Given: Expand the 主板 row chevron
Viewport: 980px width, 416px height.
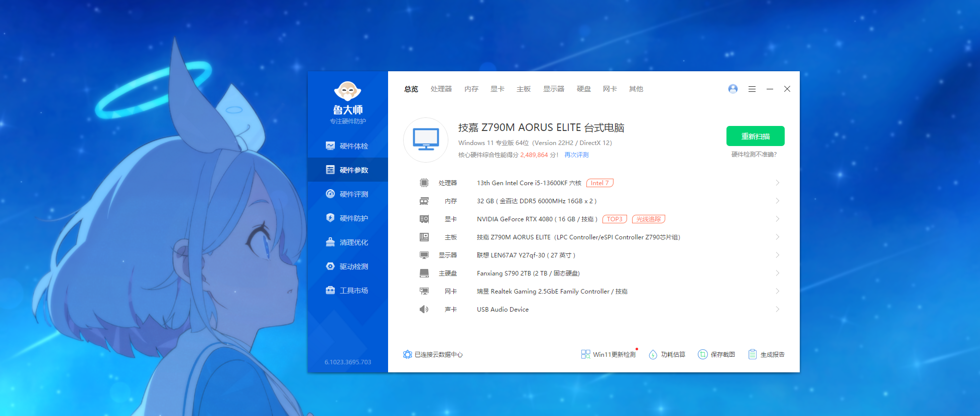Looking at the screenshot, I should (x=777, y=237).
